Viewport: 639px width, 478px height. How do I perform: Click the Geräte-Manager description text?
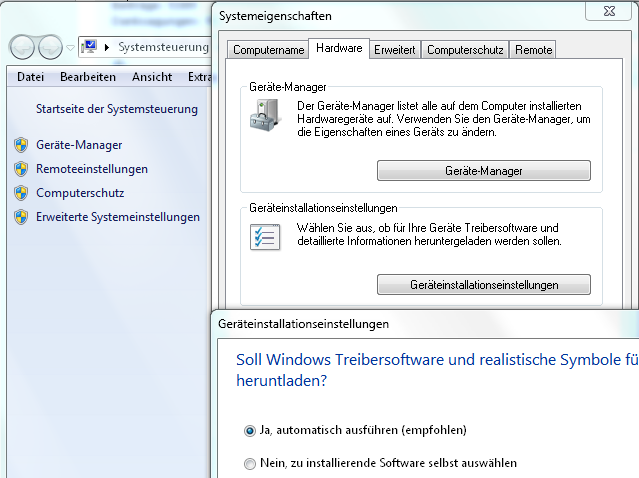coord(443,119)
